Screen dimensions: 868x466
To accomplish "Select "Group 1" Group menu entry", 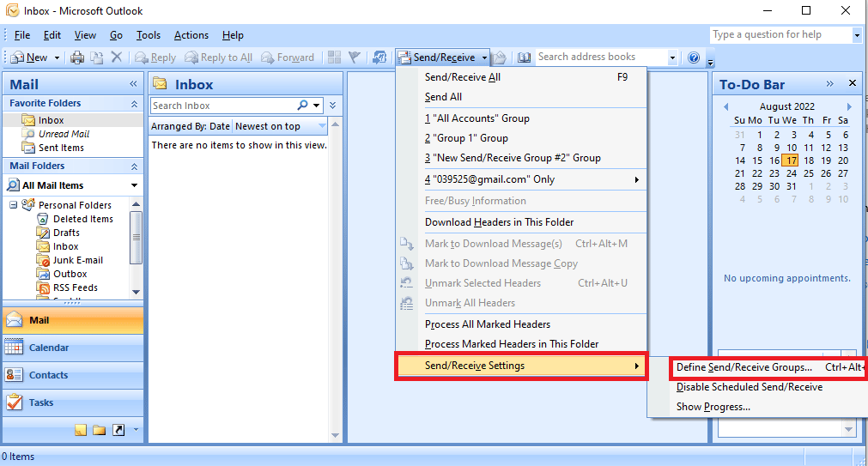I will (521, 138).
